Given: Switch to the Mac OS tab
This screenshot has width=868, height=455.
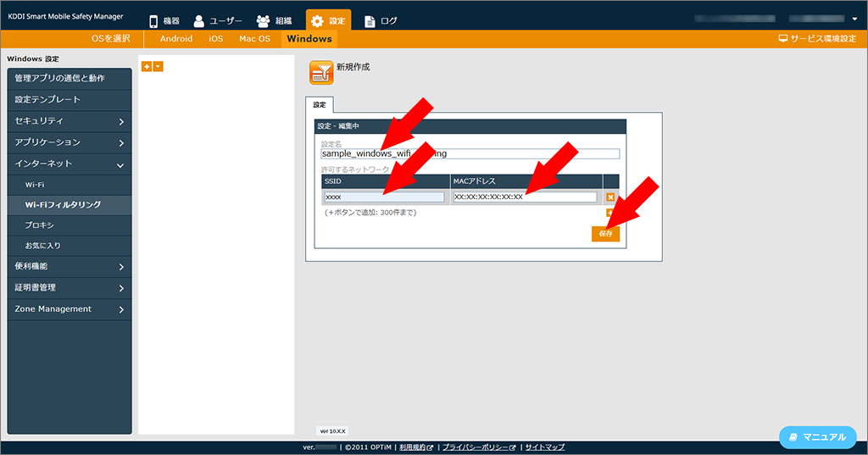Looking at the screenshot, I should pyautogui.click(x=254, y=39).
